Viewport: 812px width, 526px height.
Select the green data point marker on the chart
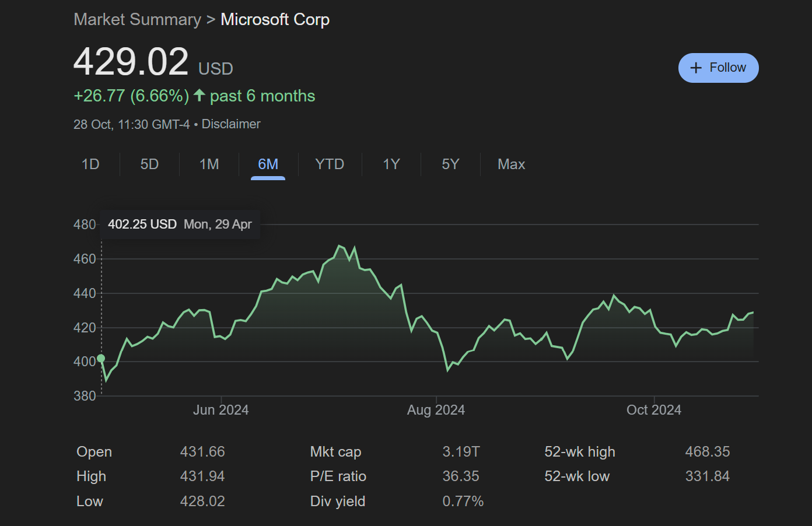(101, 359)
